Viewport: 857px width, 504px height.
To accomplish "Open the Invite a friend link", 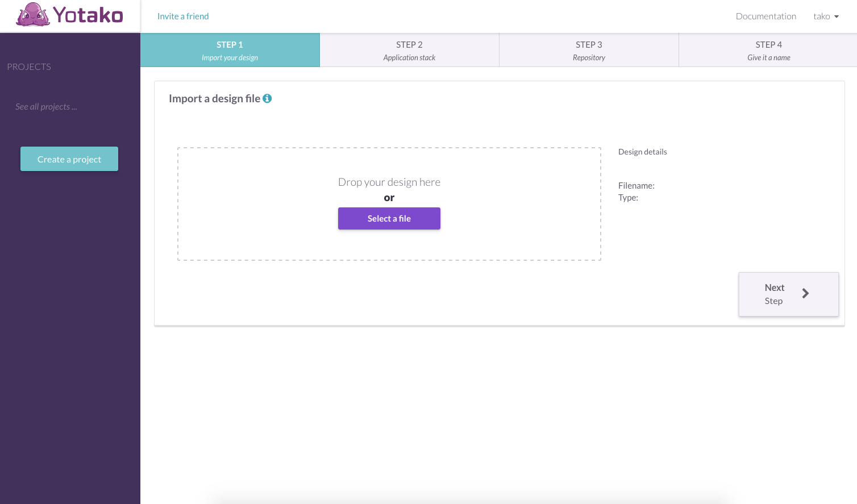I will coord(183,16).
